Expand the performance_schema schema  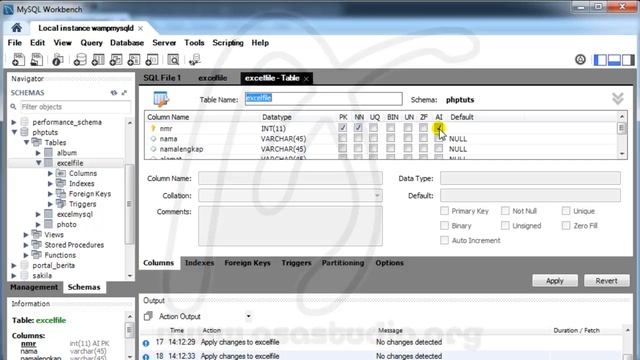coord(14,122)
